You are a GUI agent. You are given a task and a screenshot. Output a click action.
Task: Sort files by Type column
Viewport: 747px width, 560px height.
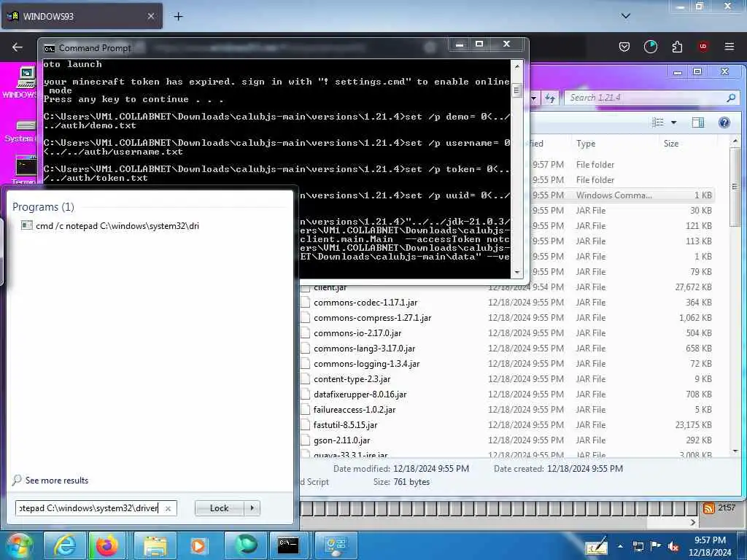click(586, 144)
